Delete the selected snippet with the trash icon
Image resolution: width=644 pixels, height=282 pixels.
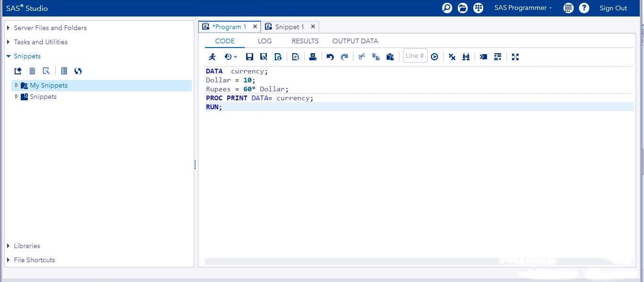pyautogui.click(x=32, y=71)
